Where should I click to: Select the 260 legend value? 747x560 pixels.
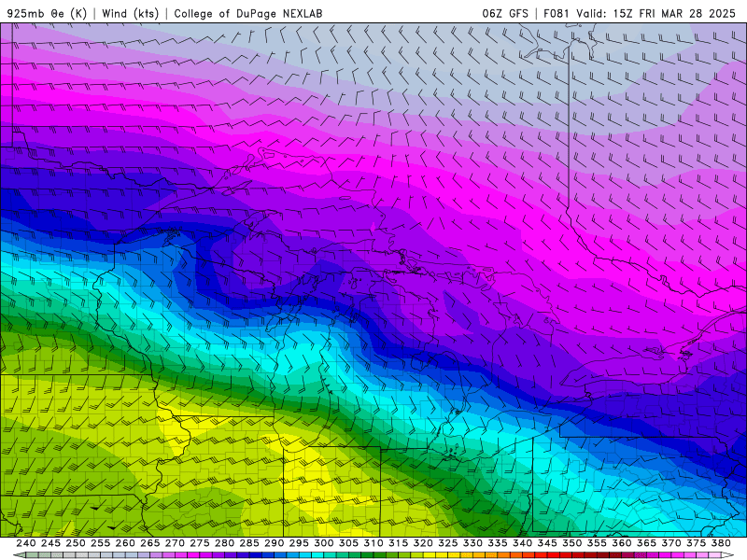point(125,543)
